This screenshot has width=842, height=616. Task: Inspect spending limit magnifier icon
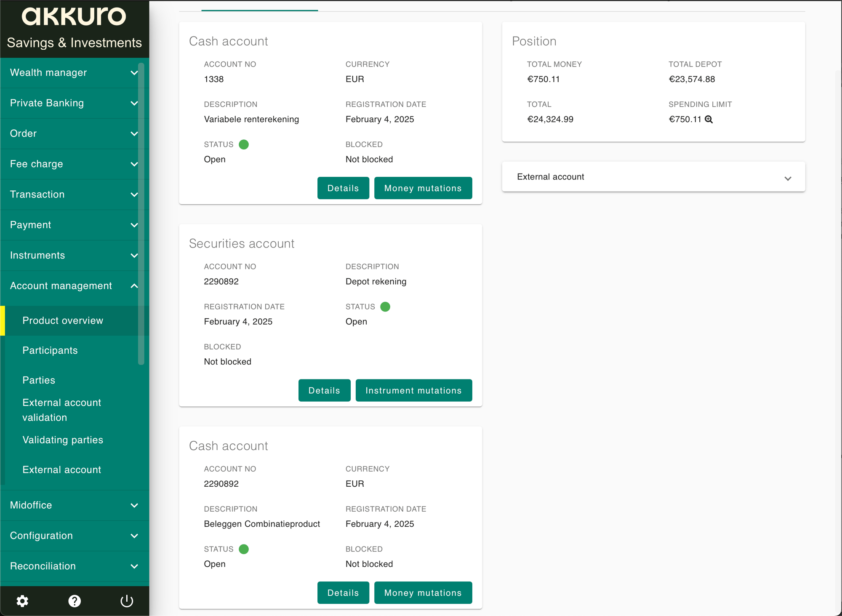click(x=709, y=120)
